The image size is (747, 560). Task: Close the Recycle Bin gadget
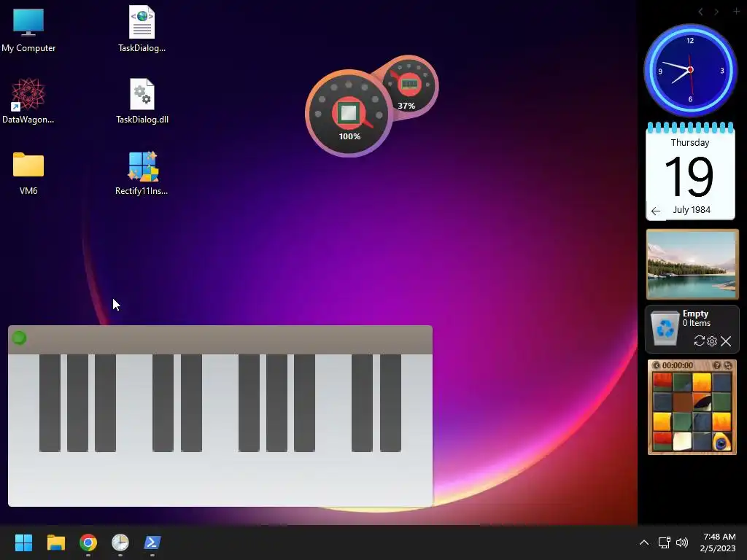click(726, 341)
